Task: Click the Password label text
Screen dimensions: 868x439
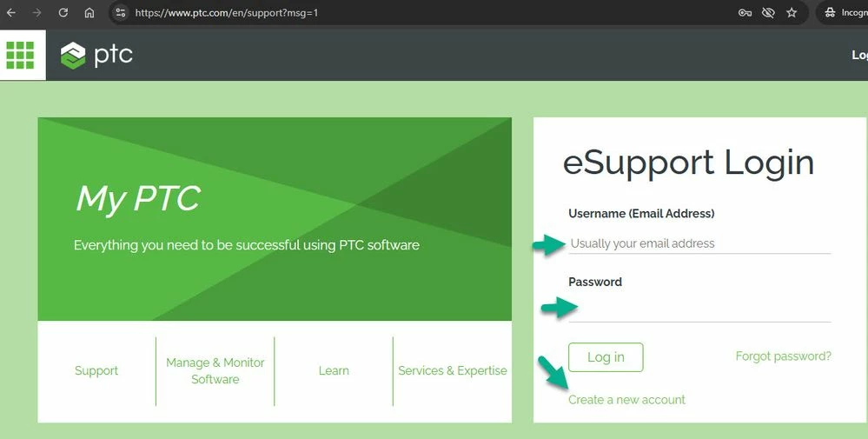Action: coord(595,282)
